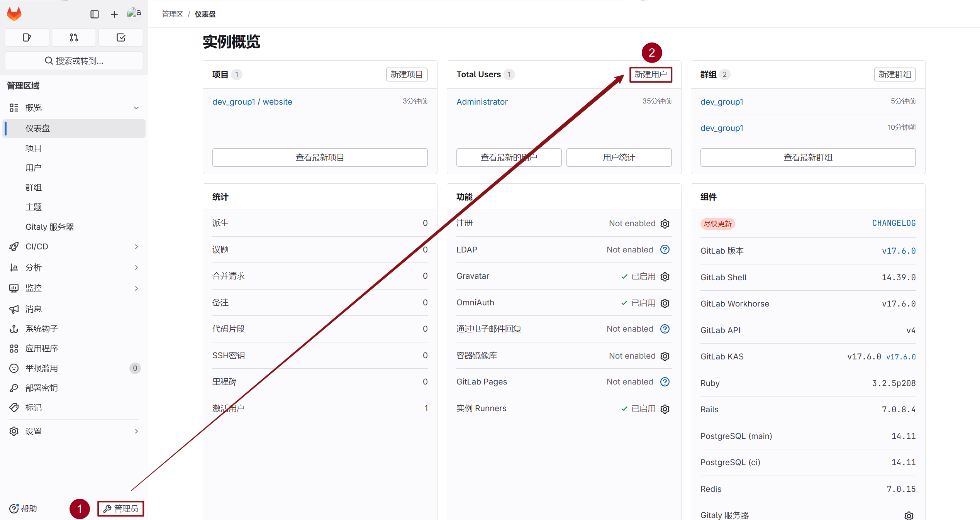Open 标记 in the sidebar
Image resolution: width=980 pixels, height=520 pixels.
[x=74, y=408]
